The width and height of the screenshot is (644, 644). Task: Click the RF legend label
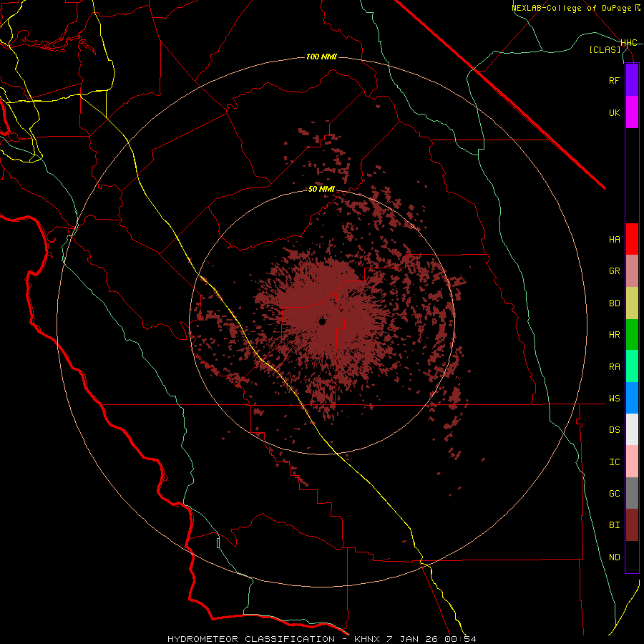[614, 80]
